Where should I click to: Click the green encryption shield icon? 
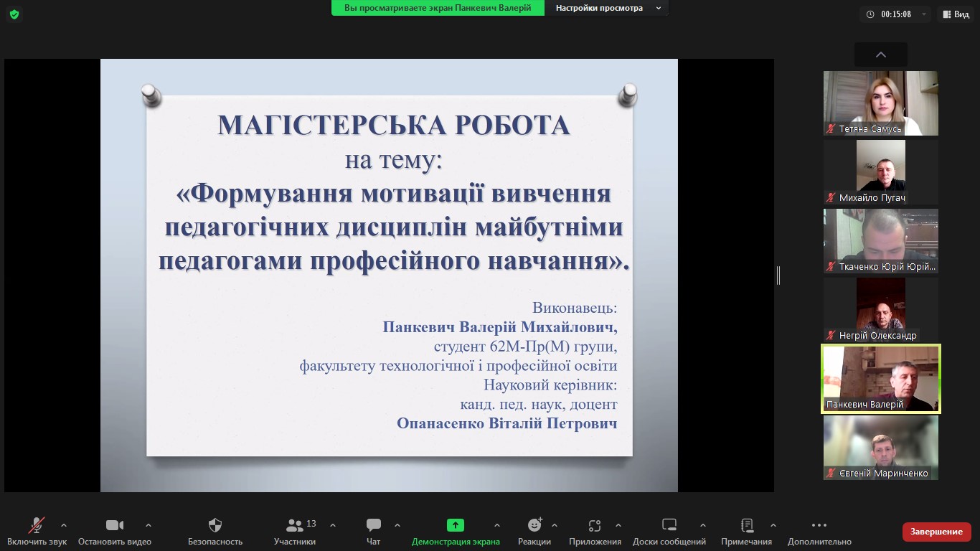click(x=14, y=14)
